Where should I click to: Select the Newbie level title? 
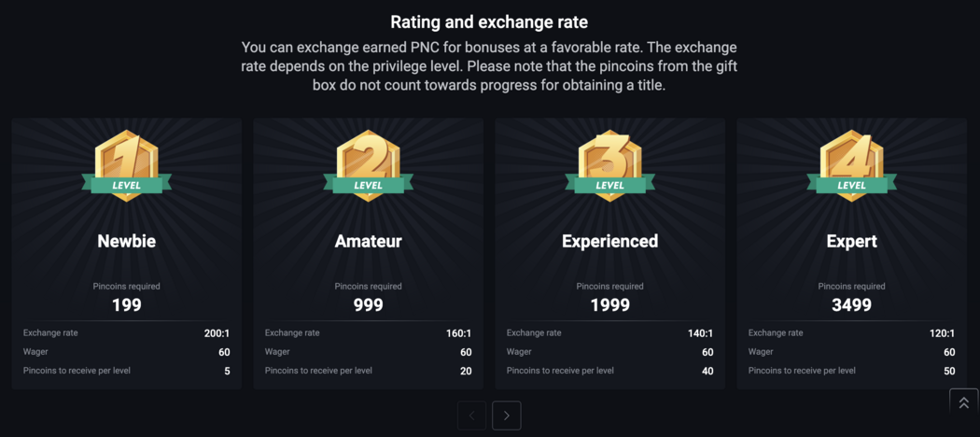[x=126, y=241]
